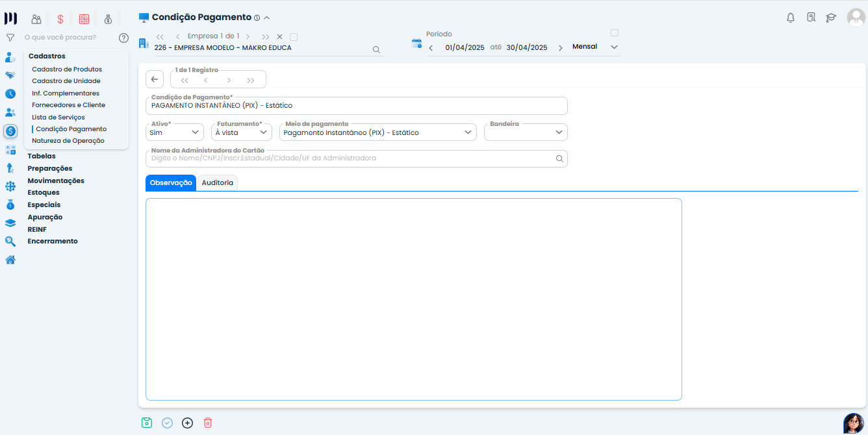The image size is (868, 435).
Task: Switch to the Auditoria tab
Action: [x=217, y=183]
